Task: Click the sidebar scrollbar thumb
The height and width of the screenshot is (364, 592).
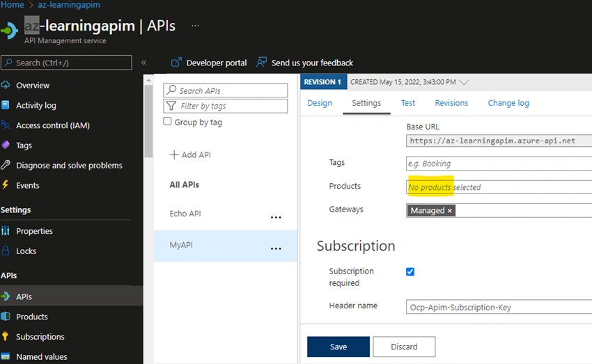Action: pos(148,120)
